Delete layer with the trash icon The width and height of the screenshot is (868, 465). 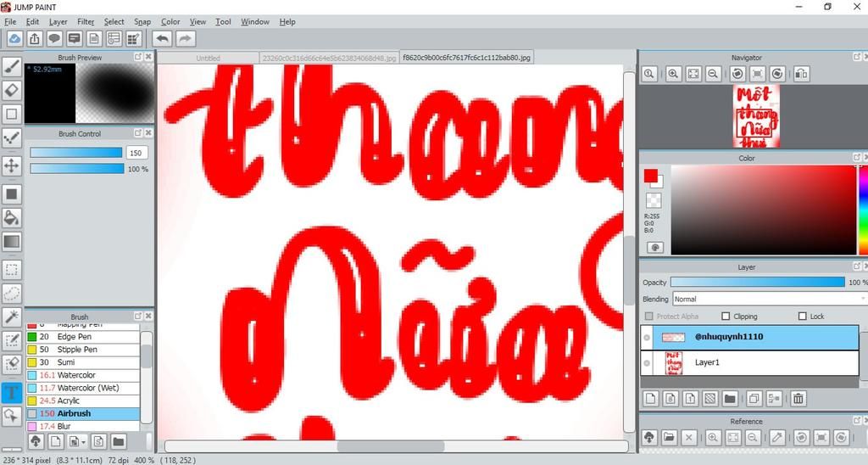(798, 399)
